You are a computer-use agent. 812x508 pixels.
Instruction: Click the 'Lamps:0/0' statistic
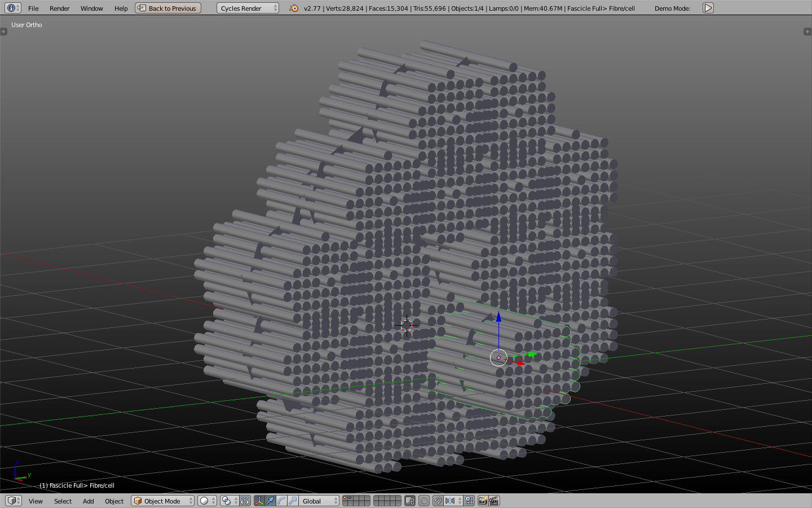tap(504, 8)
